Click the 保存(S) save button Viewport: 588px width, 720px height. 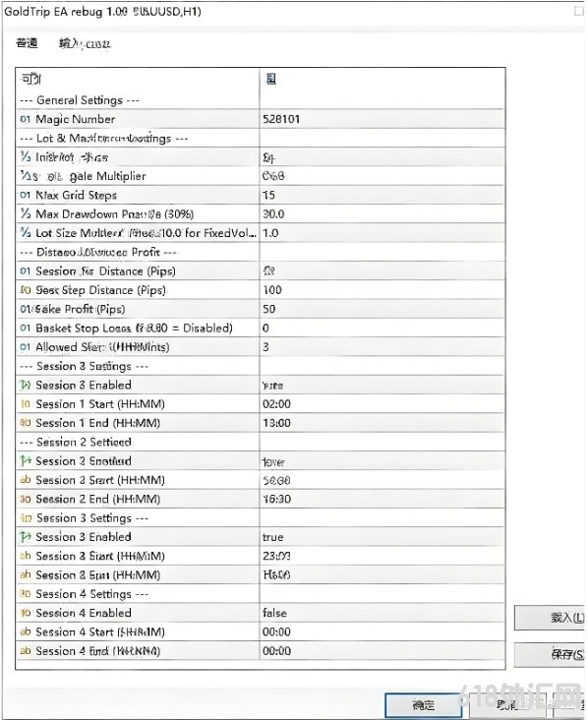pos(550,655)
